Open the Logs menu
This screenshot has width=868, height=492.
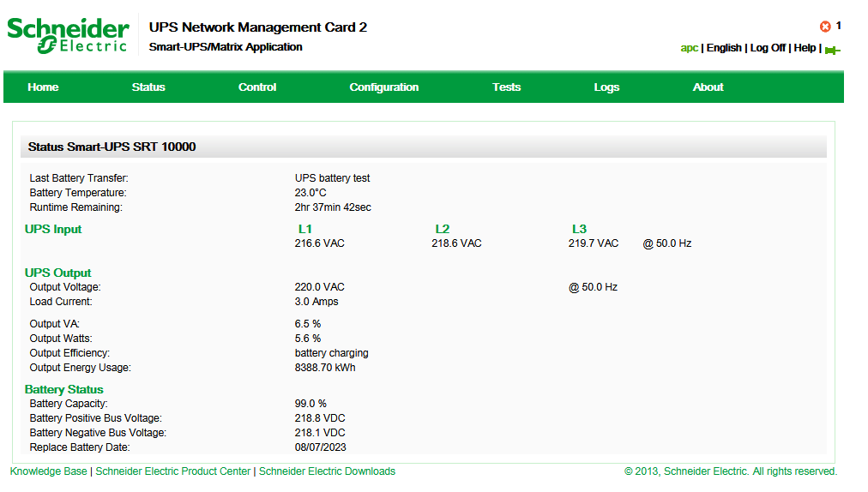[606, 87]
